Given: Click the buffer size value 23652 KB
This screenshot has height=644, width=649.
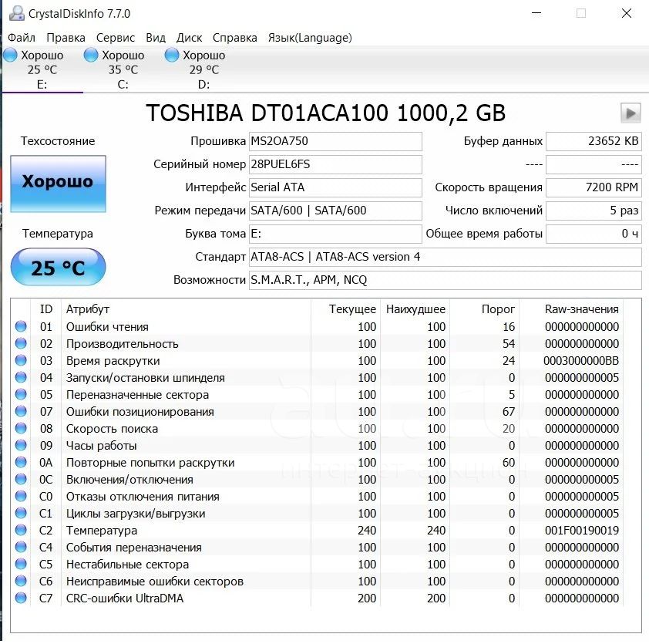Looking at the screenshot, I should pos(594,141).
